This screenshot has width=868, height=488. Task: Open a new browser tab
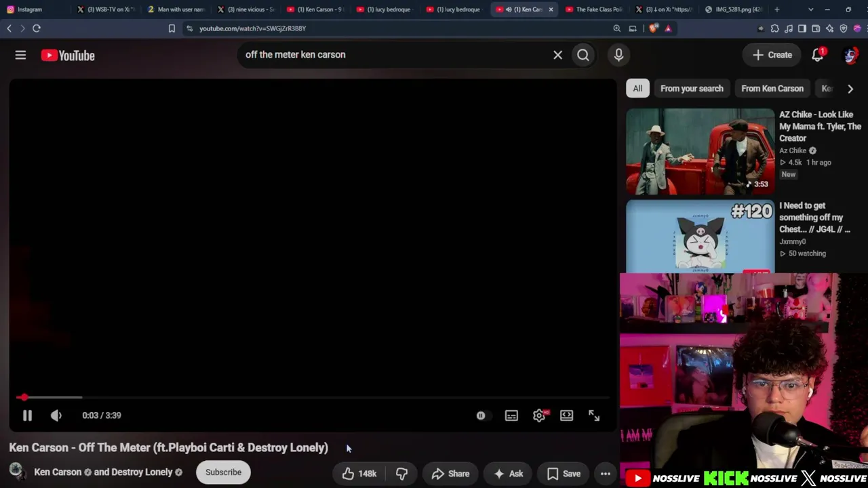pos(777,9)
